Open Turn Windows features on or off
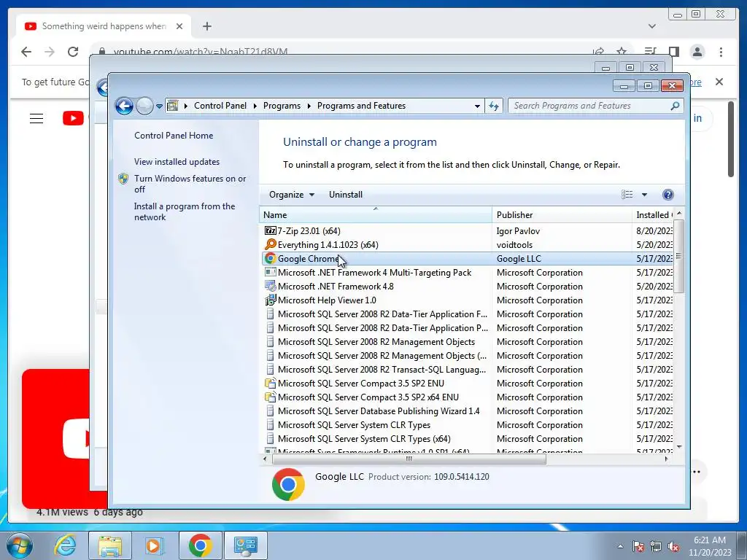The image size is (747, 560). 190,184
